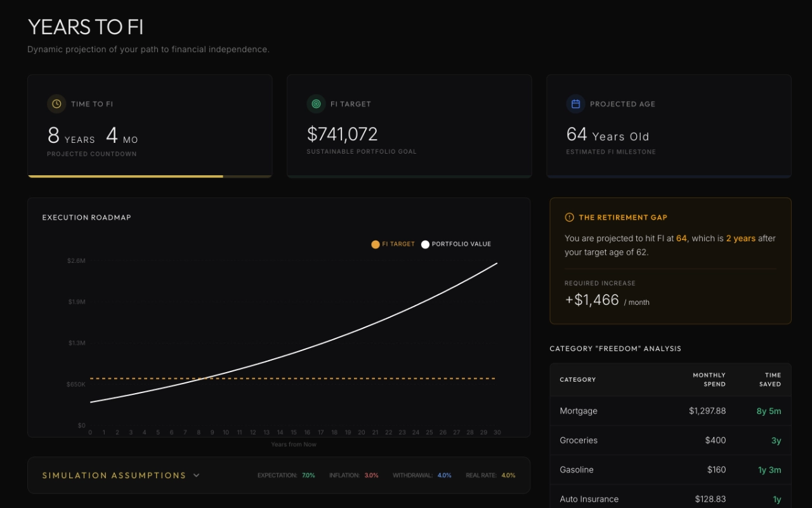Select the Real Rate 4.0% value
The height and width of the screenshot is (508, 812).
pyautogui.click(x=508, y=476)
